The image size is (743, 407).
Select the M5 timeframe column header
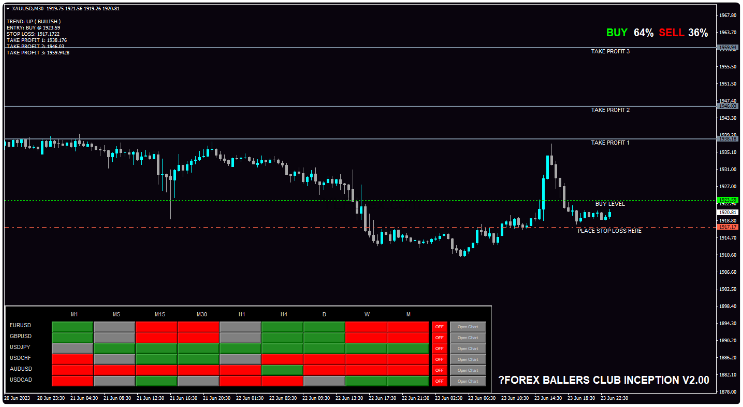(116, 314)
